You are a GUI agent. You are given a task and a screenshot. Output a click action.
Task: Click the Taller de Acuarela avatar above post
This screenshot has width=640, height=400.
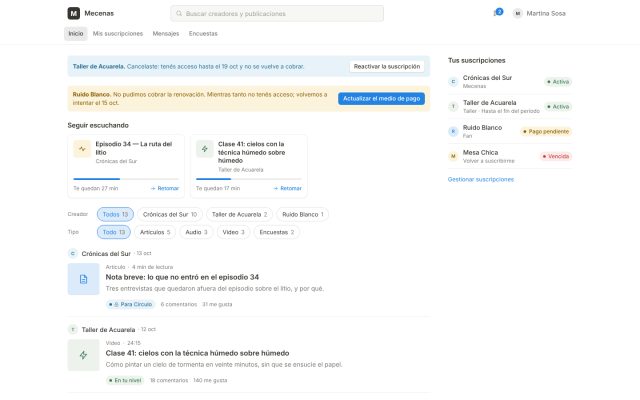(73, 329)
